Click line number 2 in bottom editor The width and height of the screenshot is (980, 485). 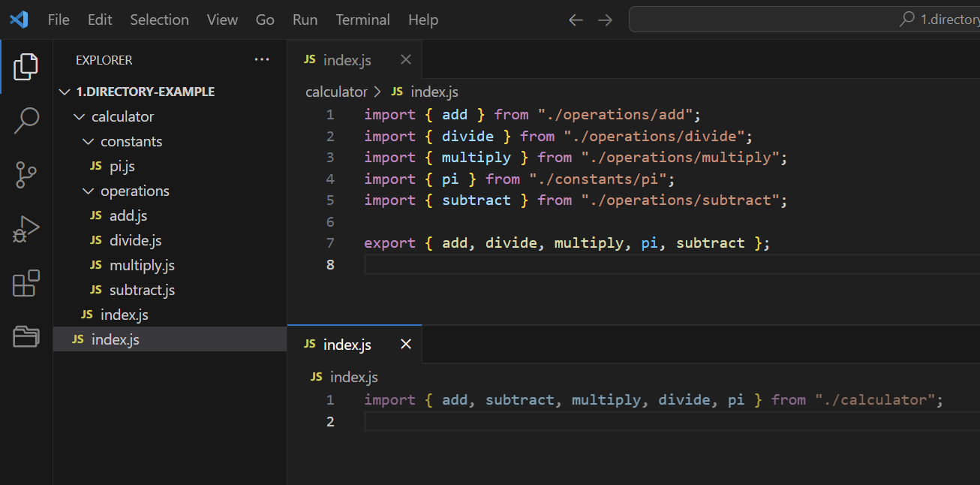(x=330, y=422)
